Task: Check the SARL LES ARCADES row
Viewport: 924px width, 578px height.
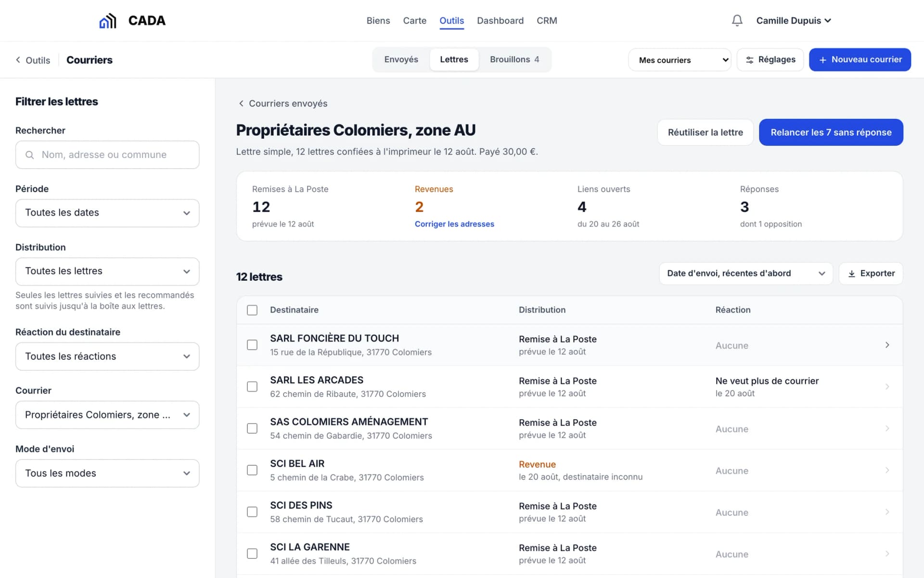Action: coord(252,387)
